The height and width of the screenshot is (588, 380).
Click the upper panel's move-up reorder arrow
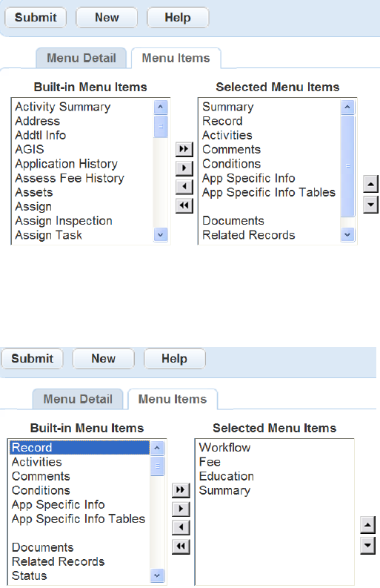[x=370, y=184]
